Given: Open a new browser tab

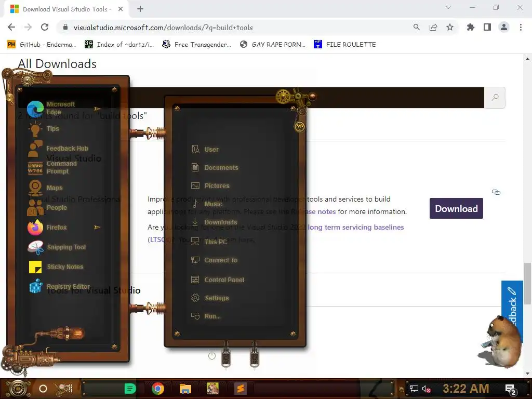Looking at the screenshot, I should [x=140, y=9].
